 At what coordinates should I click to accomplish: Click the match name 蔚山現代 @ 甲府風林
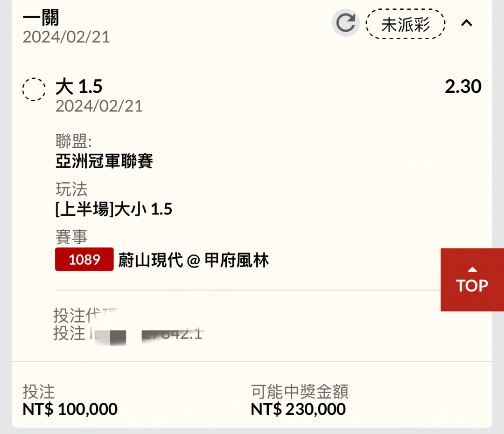pyautogui.click(x=194, y=260)
